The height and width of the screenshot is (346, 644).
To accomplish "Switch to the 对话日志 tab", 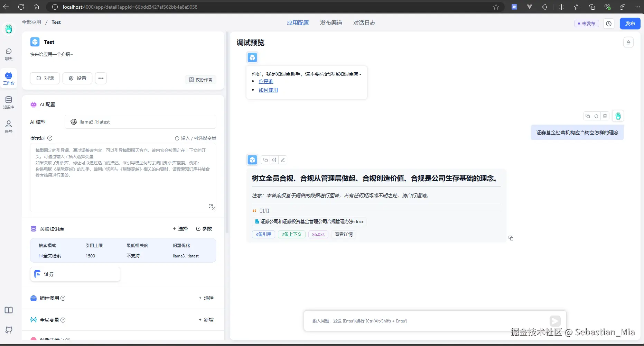I will point(364,22).
